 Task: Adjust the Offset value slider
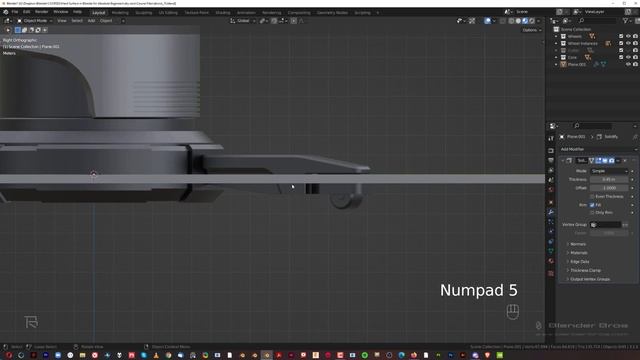click(609, 188)
